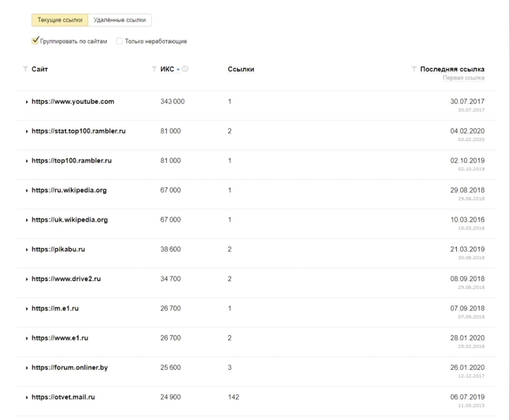Open the uk.wikipedia.org site link
This screenshot has height=420, width=510.
[70, 220]
